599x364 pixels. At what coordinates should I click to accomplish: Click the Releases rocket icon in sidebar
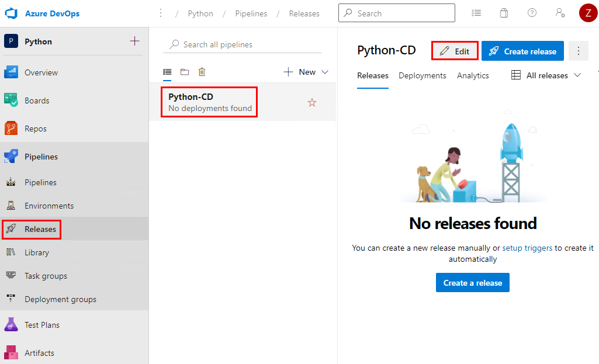pos(11,228)
